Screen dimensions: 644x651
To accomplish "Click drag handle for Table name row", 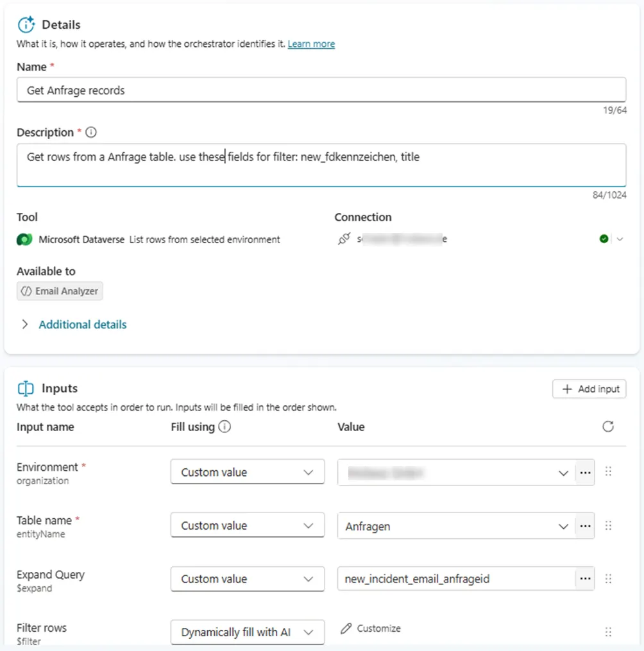I will [608, 526].
